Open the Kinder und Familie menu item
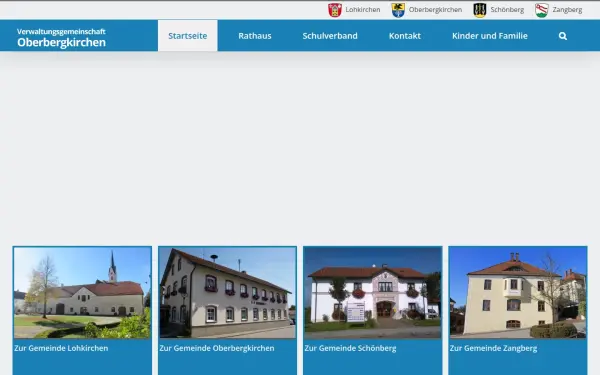Viewport: 600px width, 375px height. tap(489, 36)
